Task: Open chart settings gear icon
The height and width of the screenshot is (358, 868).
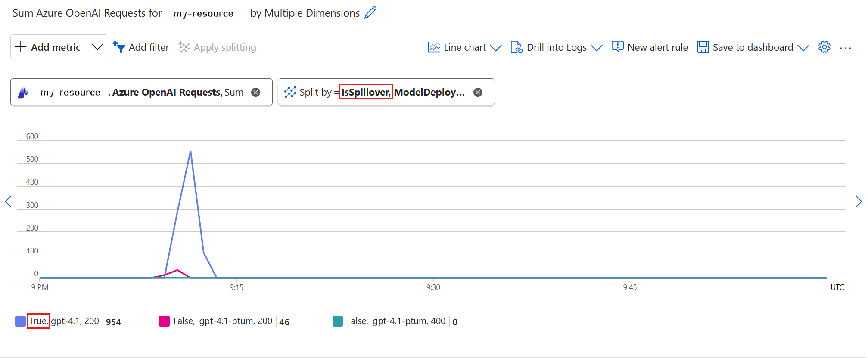Action: [824, 47]
